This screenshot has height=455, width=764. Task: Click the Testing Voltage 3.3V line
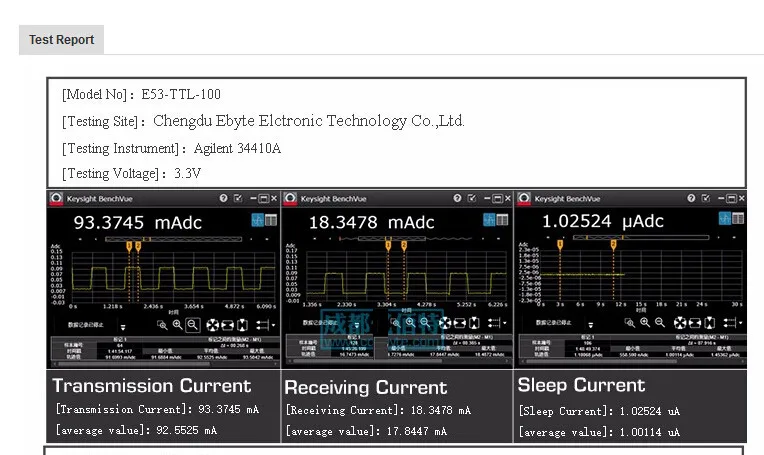tap(132, 173)
